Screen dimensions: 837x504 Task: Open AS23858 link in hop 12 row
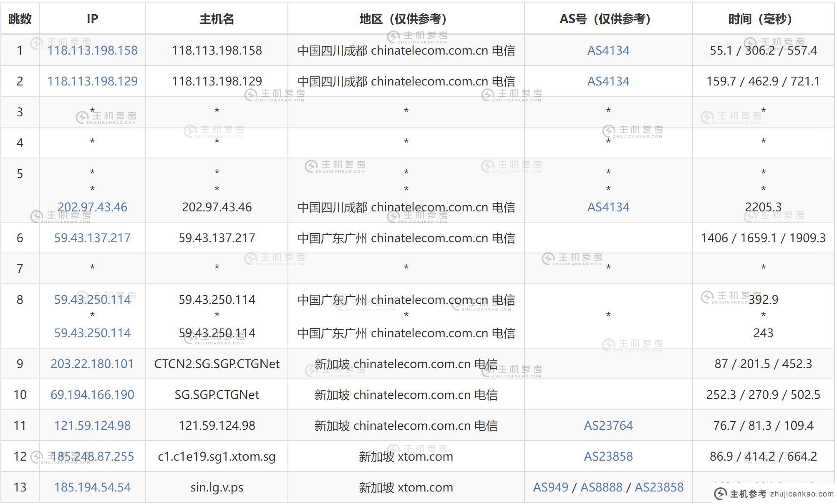(608, 456)
